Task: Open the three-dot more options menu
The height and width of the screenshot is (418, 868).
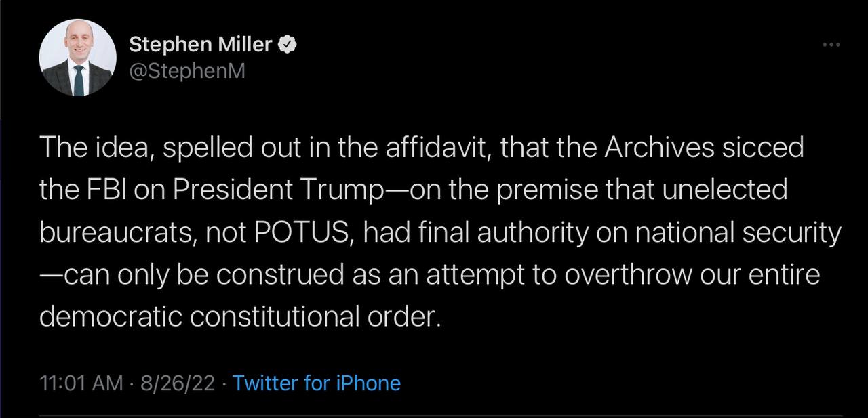Action: coord(831,45)
